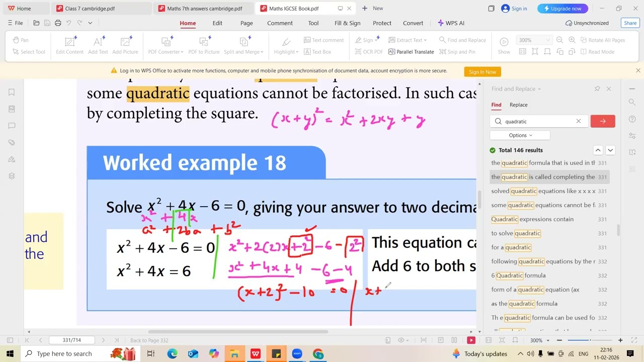Run search with the red arrow button

coord(603,121)
